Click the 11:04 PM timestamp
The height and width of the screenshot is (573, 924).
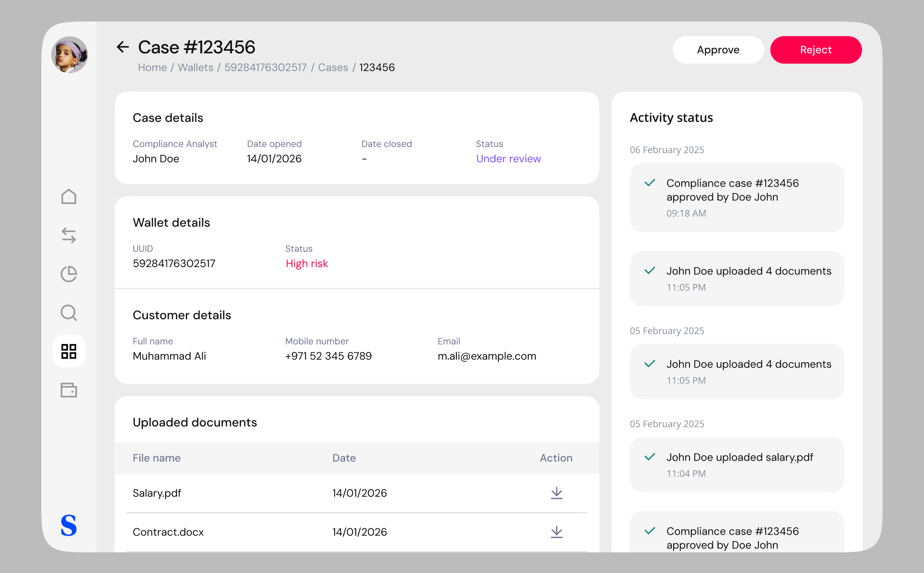click(x=686, y=474)
